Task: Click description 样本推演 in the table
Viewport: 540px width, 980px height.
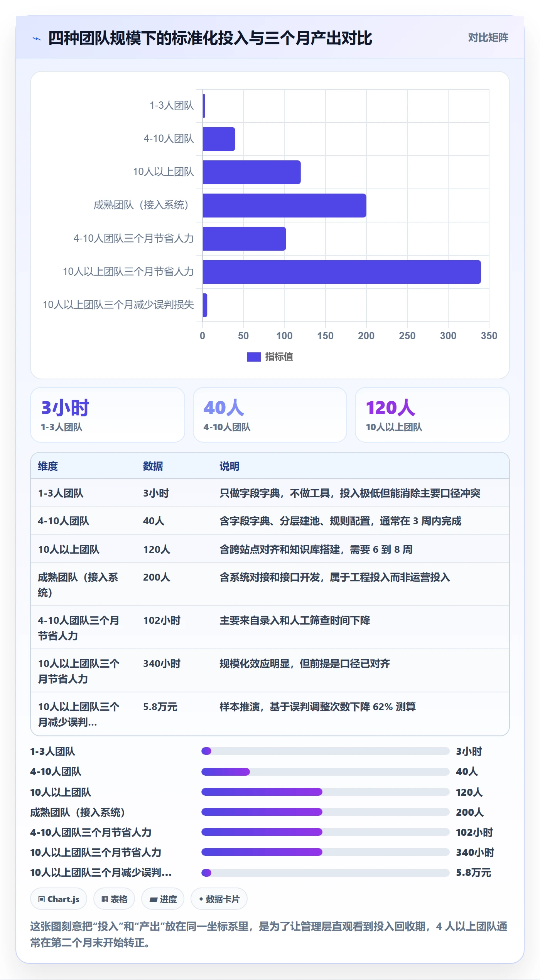Action: 317,707
